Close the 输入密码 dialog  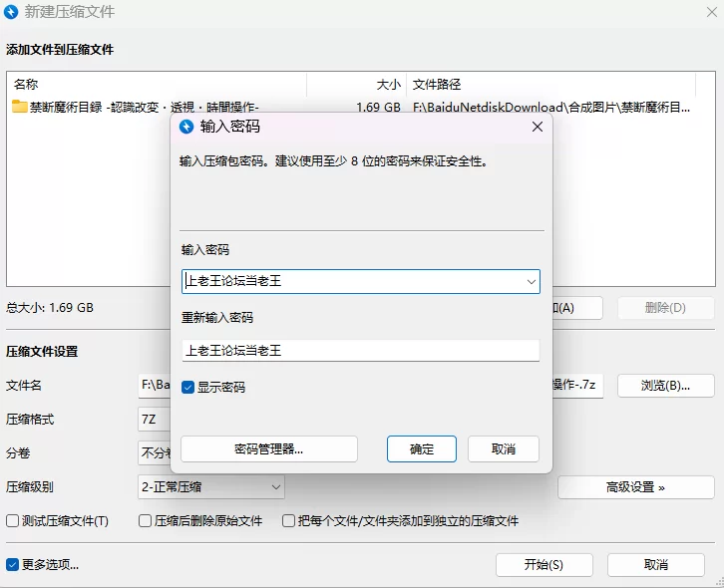[x=537, y=127]
